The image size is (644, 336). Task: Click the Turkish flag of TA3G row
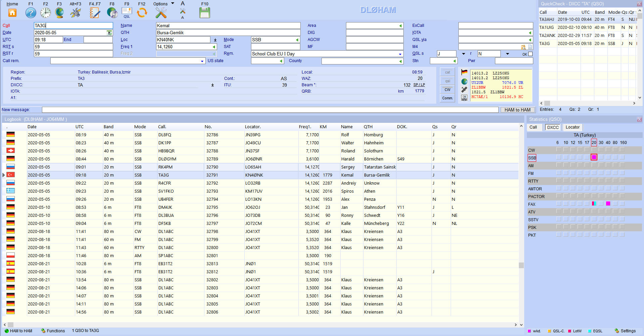[11, 175]
